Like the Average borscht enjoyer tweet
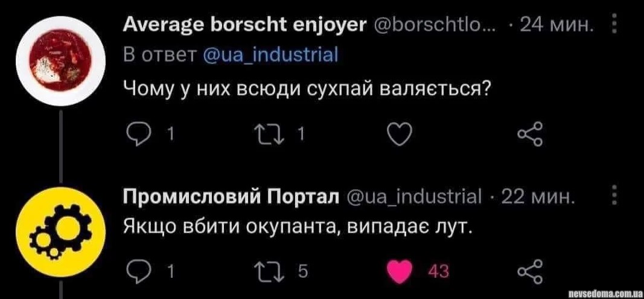The image size is (644, 299). point(398,134)
